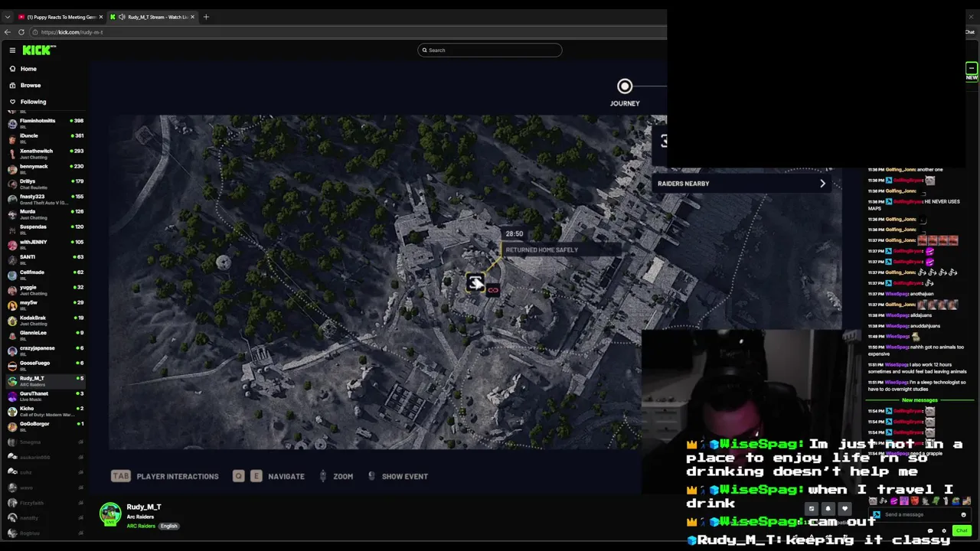Open the emoji picker in chat

click(x=963, y=515)
